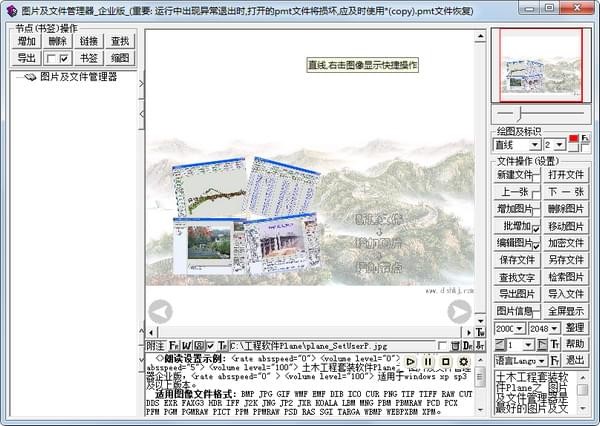Click the white swatch below red color
600x426 pixels.
(x=573, y=147)
